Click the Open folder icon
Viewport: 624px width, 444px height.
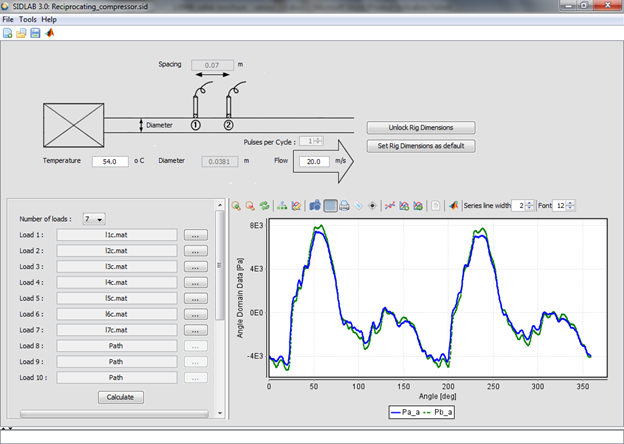coord(21,33)
